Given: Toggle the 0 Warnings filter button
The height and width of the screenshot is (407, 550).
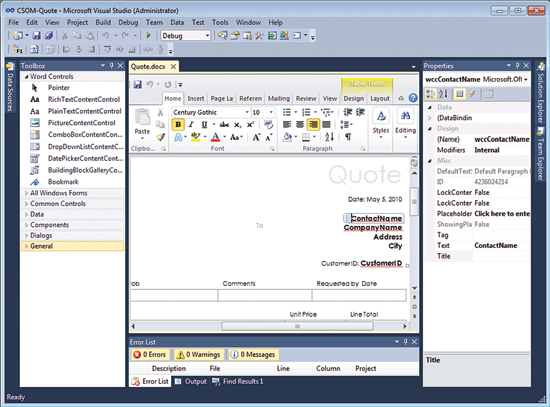Looking at the screenshot, I should coord(199,355).
